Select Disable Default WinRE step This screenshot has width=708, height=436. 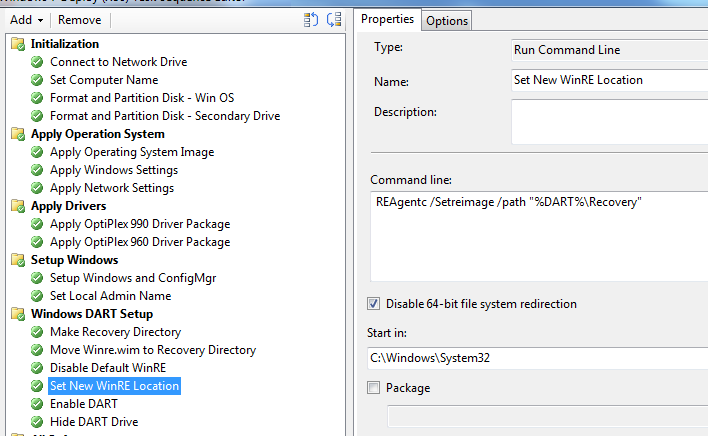tap(108, 368)
